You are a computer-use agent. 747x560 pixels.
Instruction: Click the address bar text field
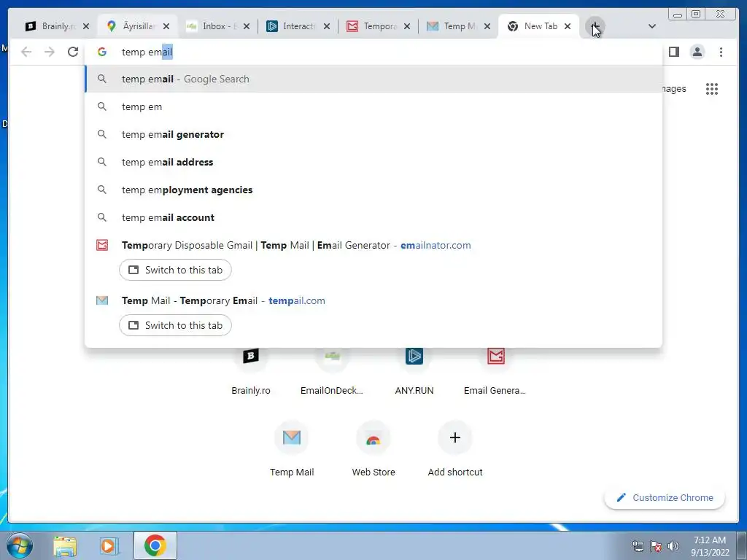(373, 52)
